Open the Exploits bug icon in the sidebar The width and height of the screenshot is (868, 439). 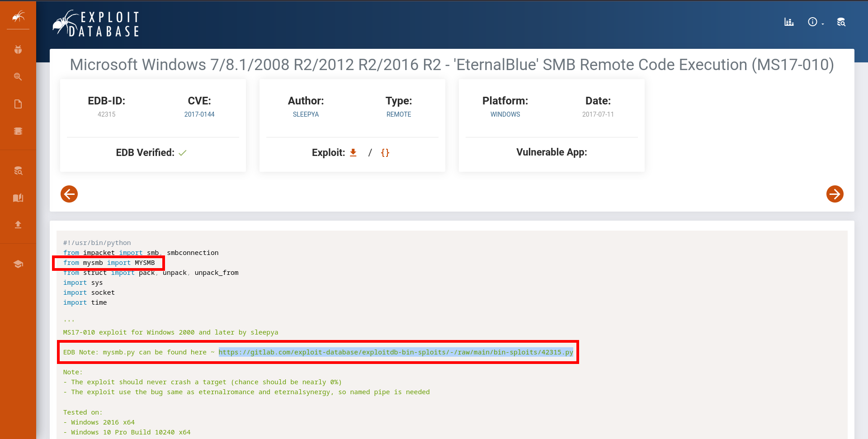18,50
